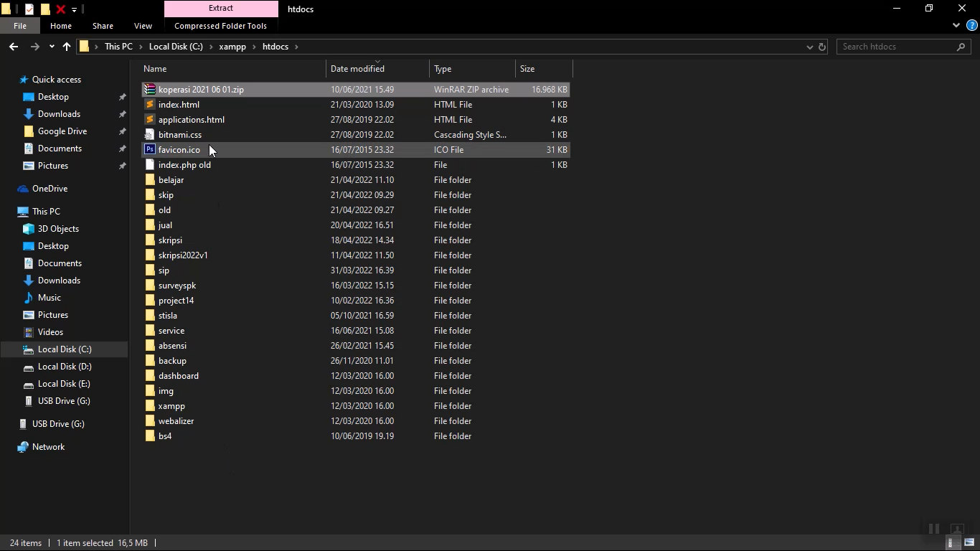Click the dashboard folder icon

coord(150,376)
